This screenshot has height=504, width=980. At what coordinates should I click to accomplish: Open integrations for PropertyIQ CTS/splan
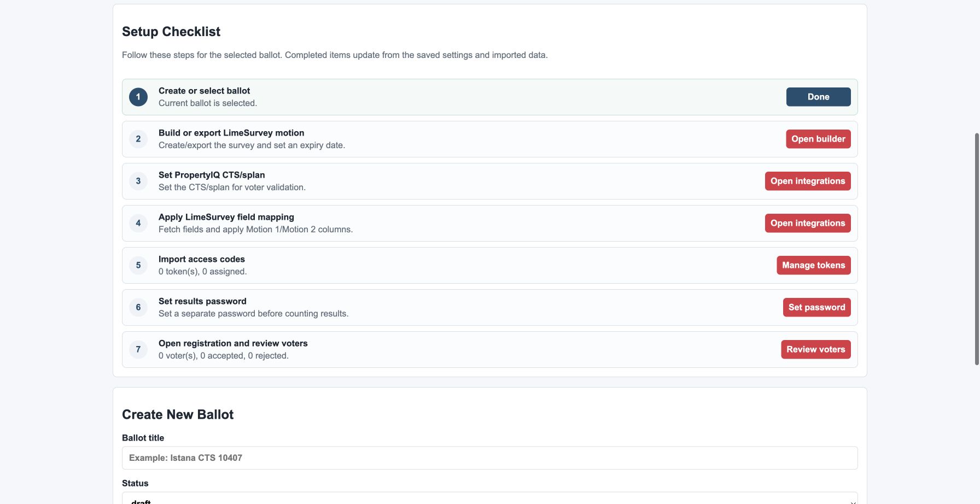808,181
